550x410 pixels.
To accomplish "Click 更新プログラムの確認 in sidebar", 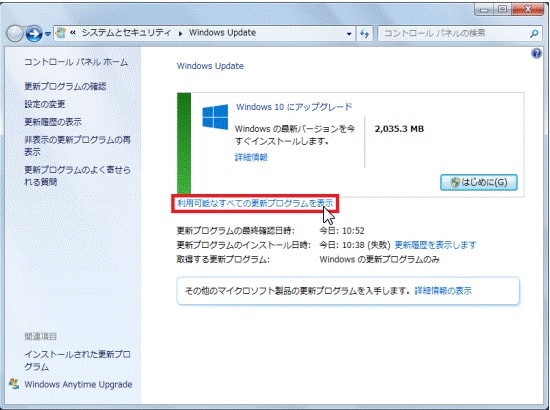I will click(65, 86).
